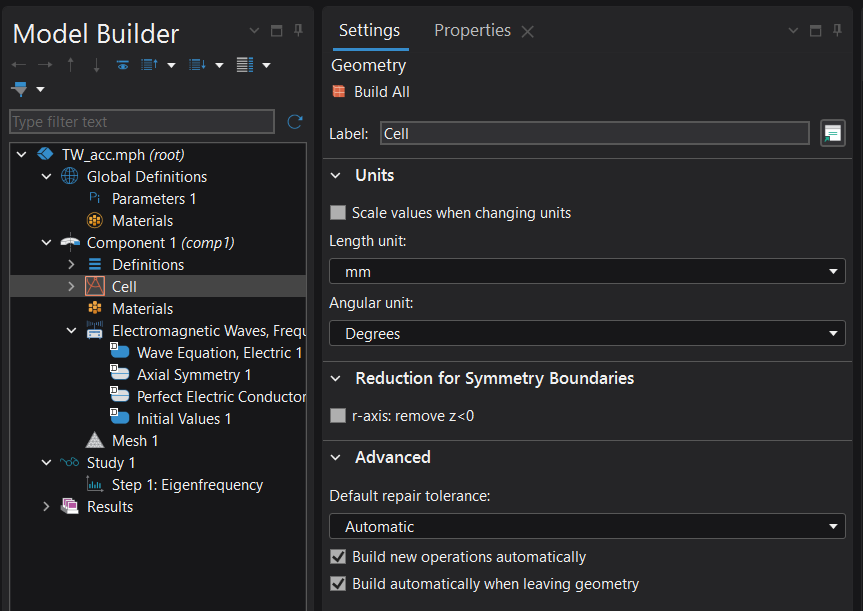Click the Build All button

[x=371, y=92]
